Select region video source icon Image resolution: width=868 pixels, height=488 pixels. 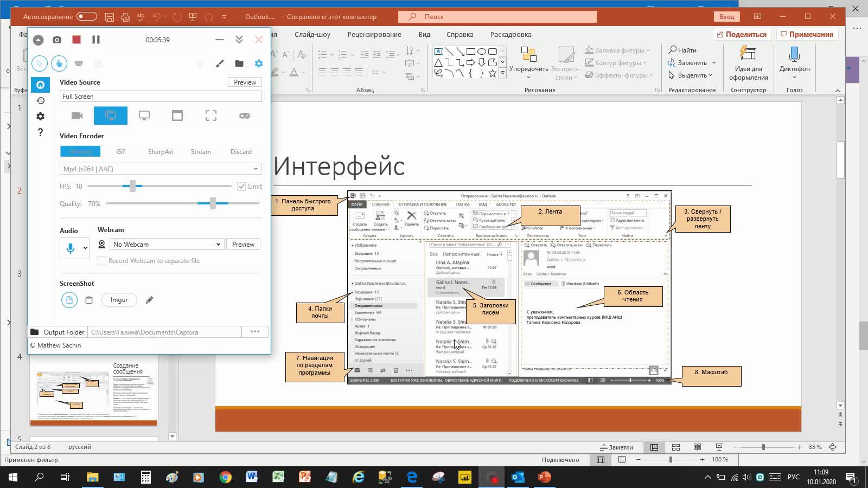pos(211,115)
